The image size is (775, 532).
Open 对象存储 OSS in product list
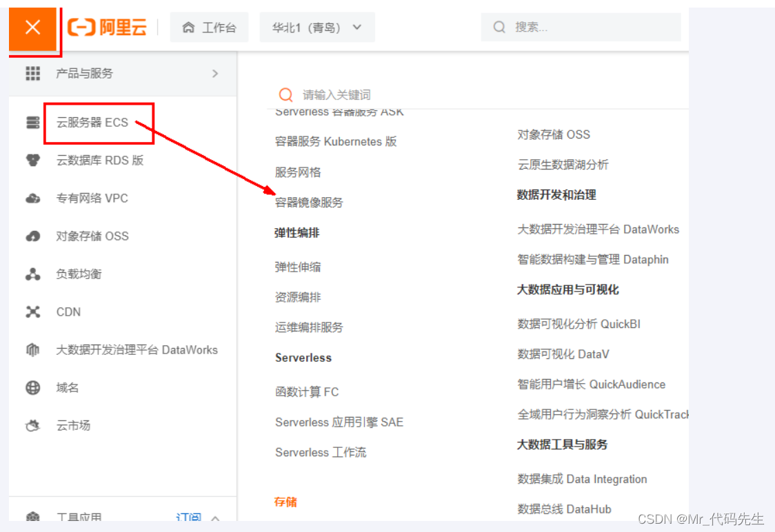[x=554, y=135]
